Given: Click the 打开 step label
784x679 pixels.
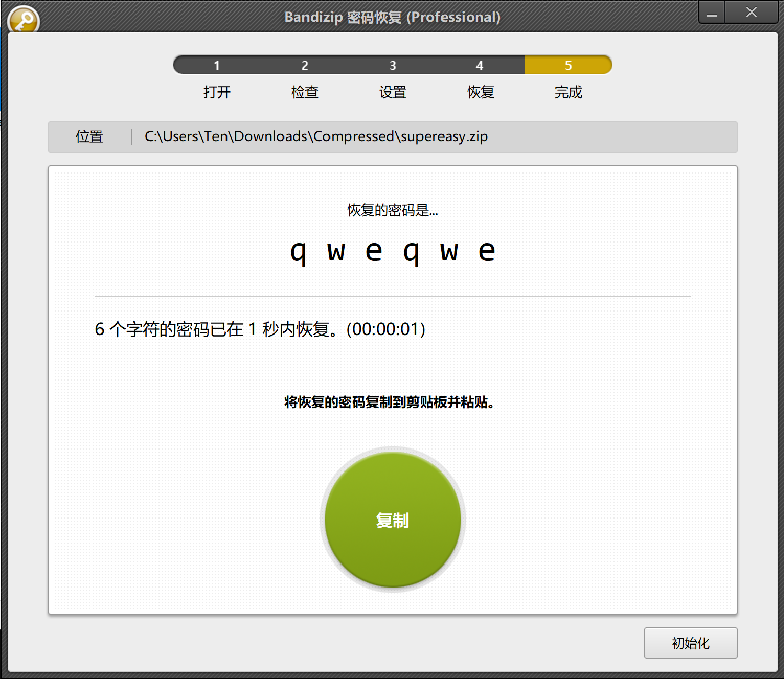Looking at the screenshot, I should [x=217, y=93].
